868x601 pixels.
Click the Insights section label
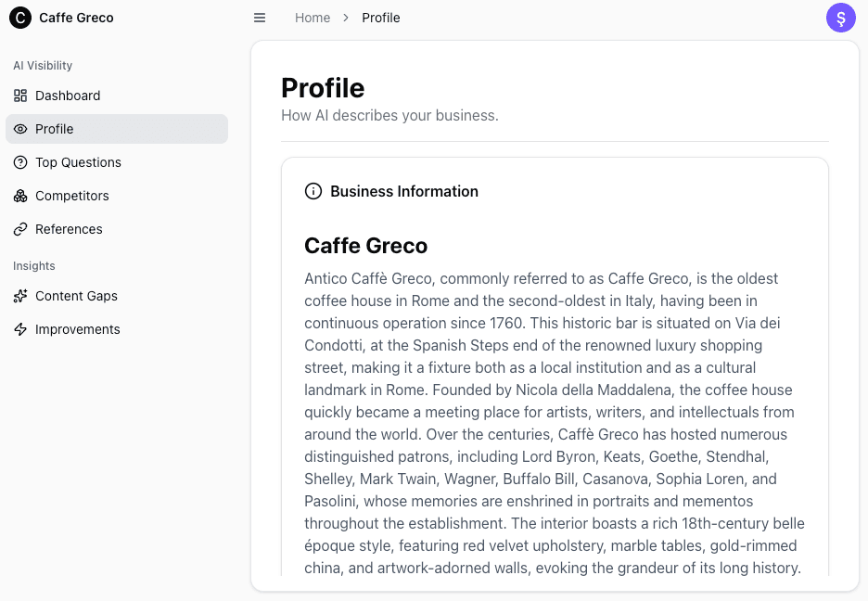pos(34,266)
